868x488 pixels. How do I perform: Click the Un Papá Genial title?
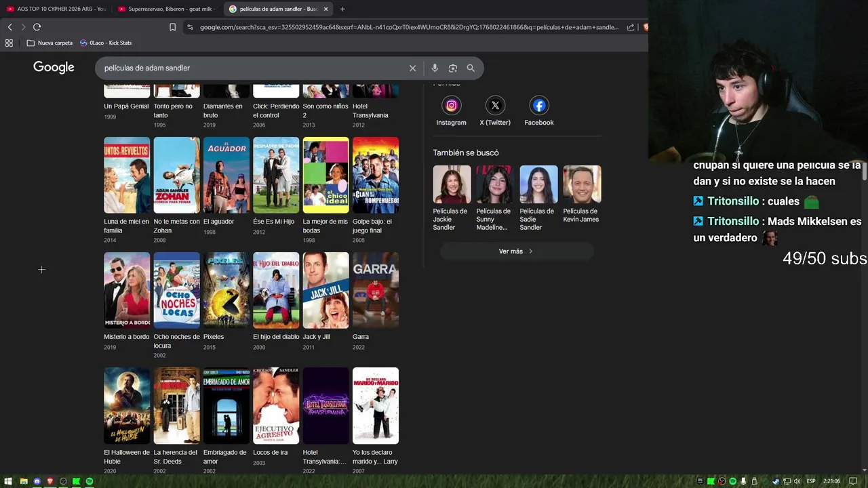(126, 106)
